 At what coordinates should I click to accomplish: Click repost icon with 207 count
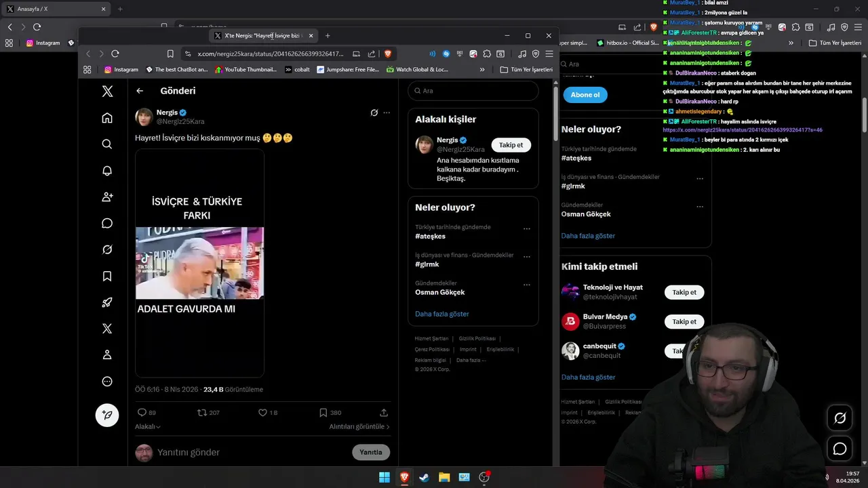point(208,412)
